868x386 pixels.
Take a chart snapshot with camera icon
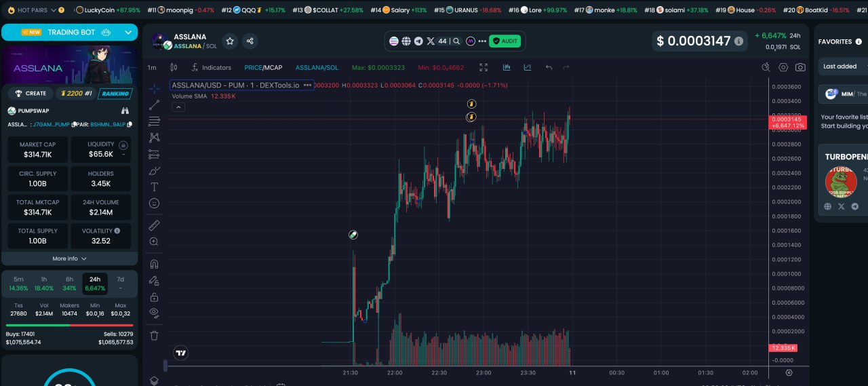(800, 67)
